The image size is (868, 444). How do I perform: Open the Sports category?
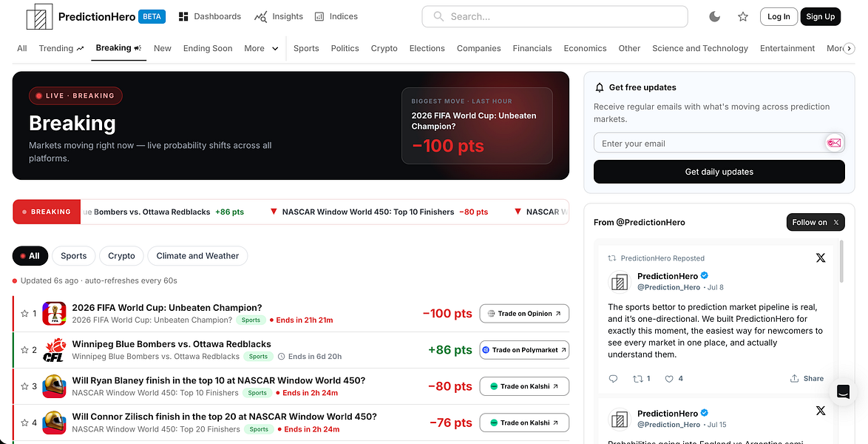click(306, 48)
